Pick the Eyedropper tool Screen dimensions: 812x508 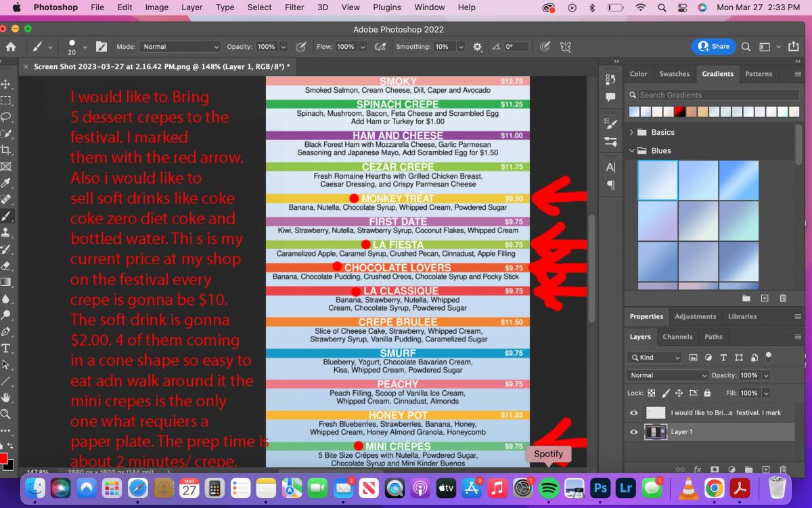pos(6,183)
